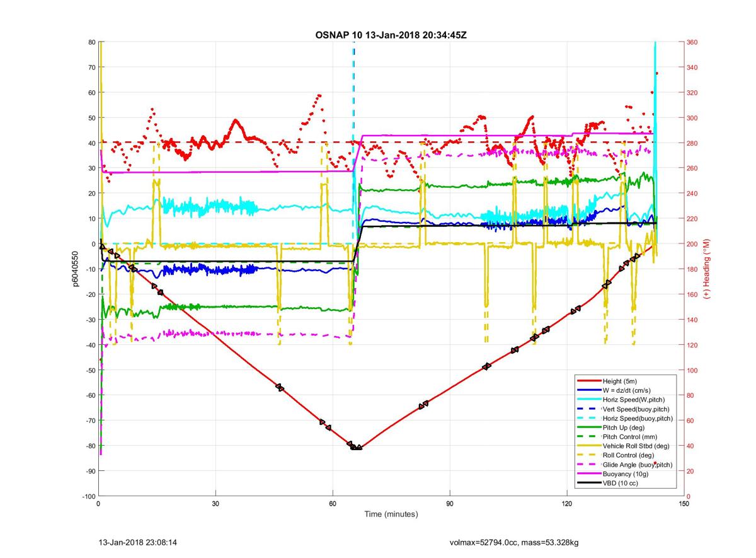Click the solid green sample beside Pitch Up (deg)

[x=588, y=428]
